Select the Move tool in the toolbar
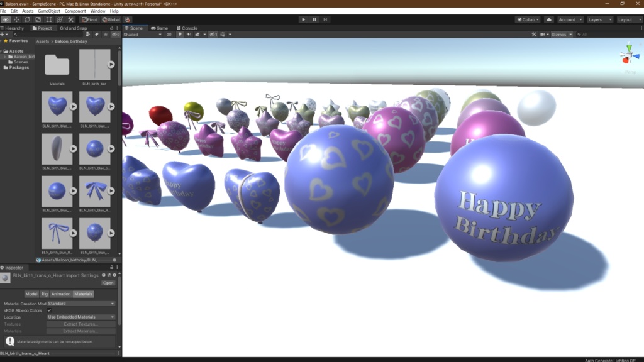The image size is (644, 362). tap(16, 19)
